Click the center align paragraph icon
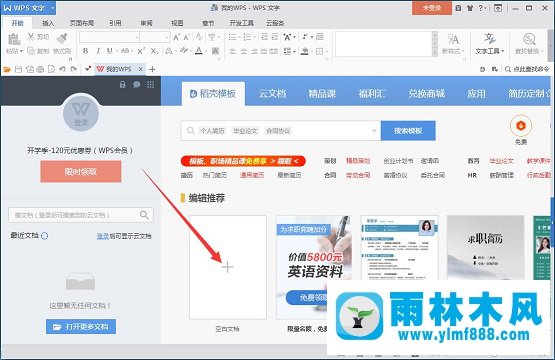 pos(244,51)
